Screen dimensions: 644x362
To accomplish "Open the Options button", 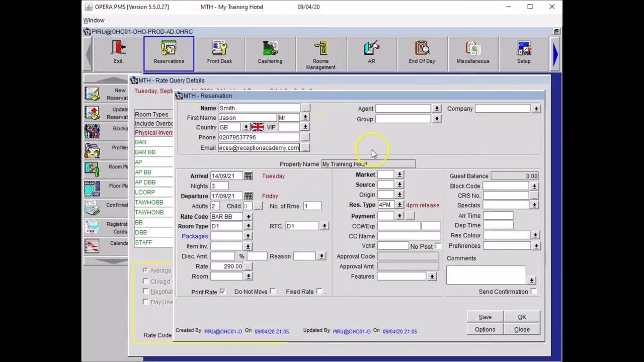I will 485,329.
